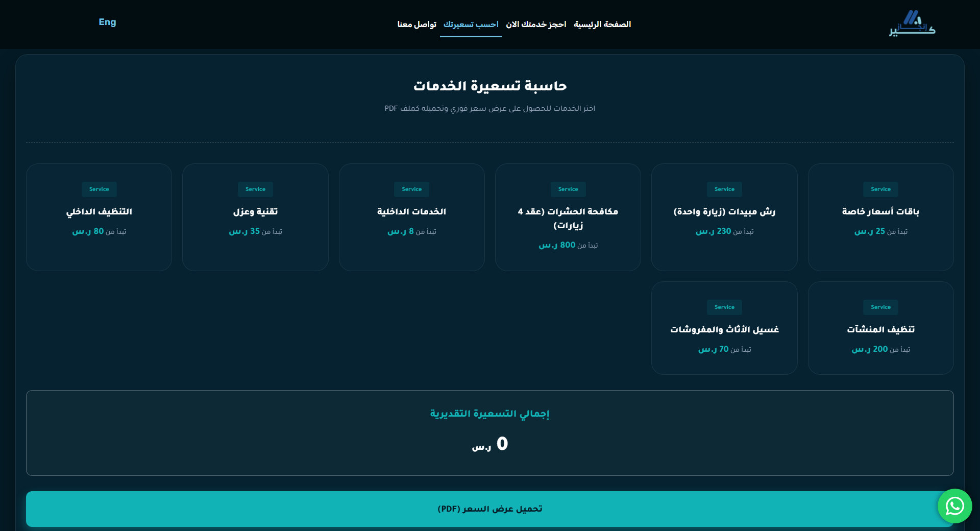Select تنظيف المنشآت service card
Screen dimensions: 980x531
pos(880,328)
